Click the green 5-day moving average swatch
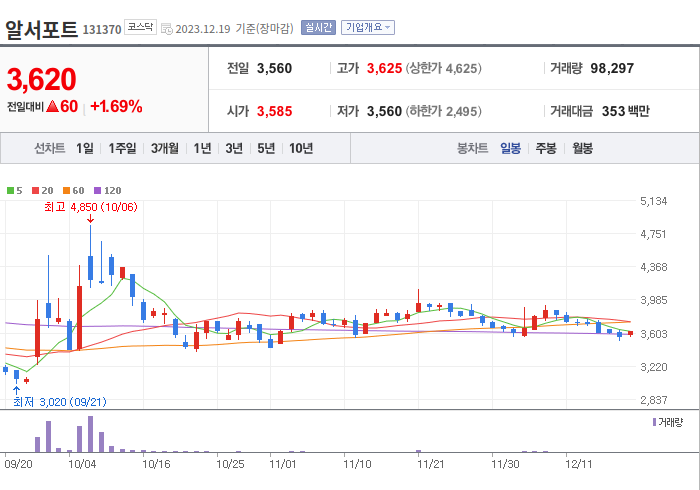 point(10,191)
